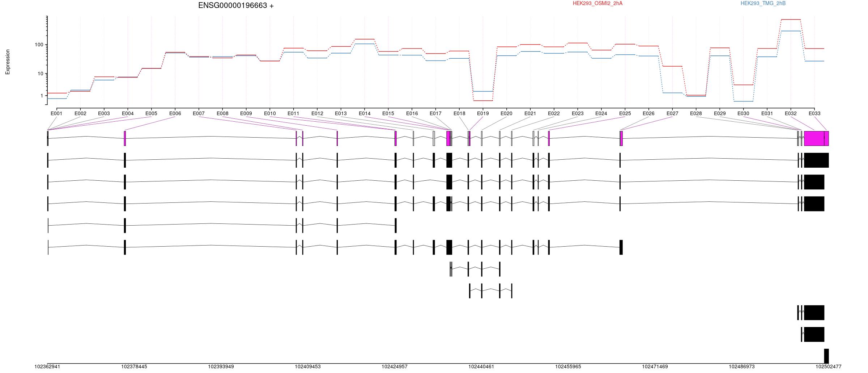Click the lone black exon in bottom transcript
The width and height of the screenshot is (868, 373).
[826, 356]
